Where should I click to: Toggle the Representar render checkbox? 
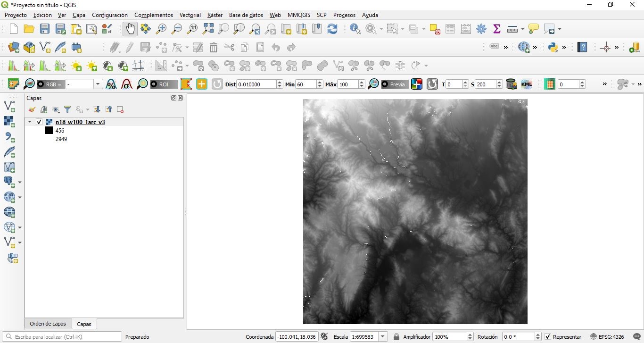click(x=547, y=337)
